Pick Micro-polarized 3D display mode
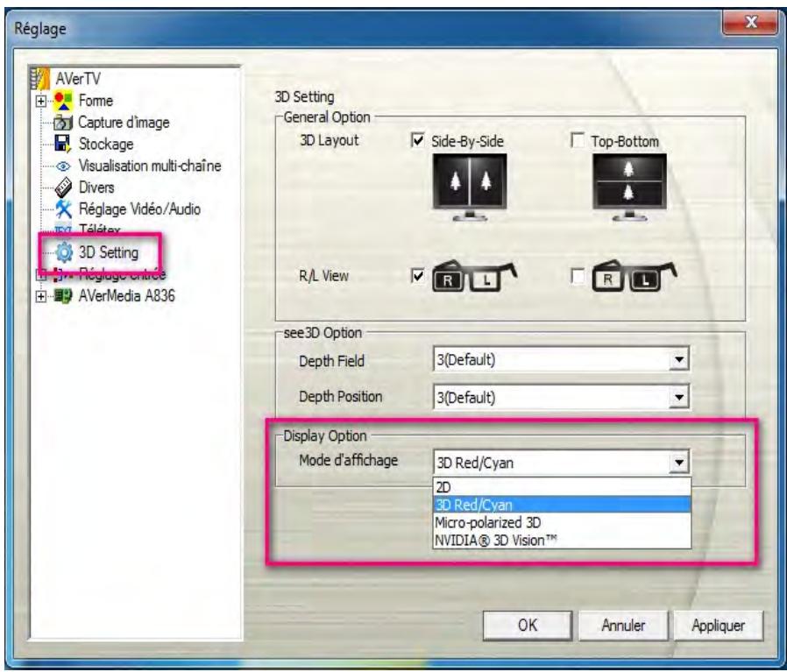 click(562, 522)
